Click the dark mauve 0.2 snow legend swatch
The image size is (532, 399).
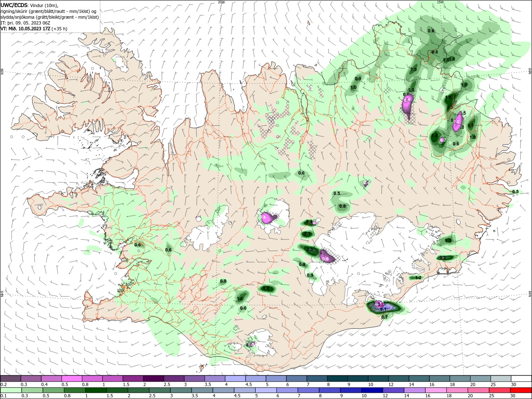[x=10, y=379]
